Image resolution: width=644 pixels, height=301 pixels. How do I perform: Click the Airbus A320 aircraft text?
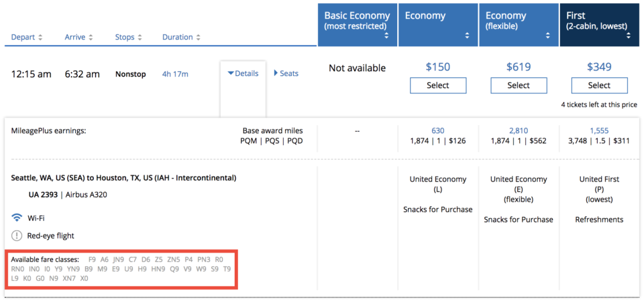tap(87, 195)
